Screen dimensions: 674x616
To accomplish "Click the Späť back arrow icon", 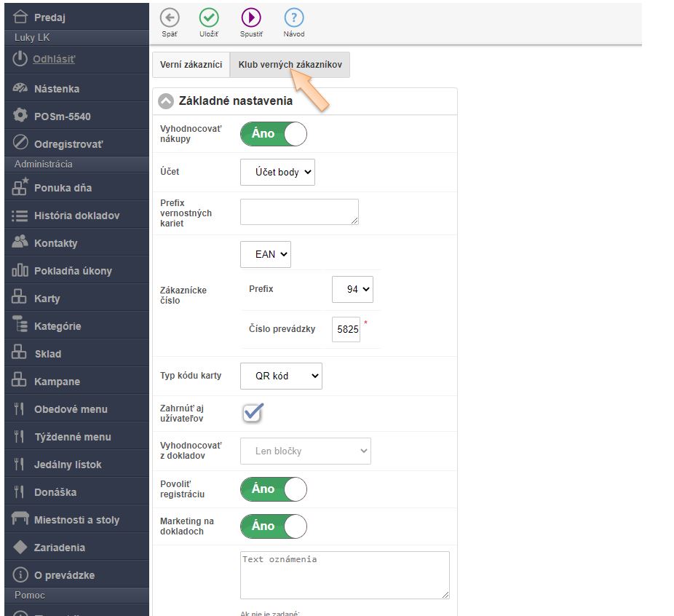I will tap(169, 18).
